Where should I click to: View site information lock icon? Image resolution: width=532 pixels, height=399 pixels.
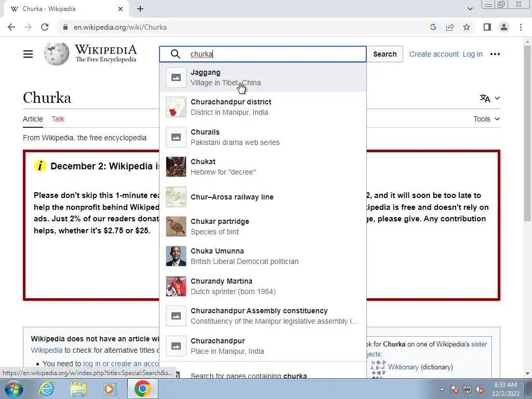(65, 27)
